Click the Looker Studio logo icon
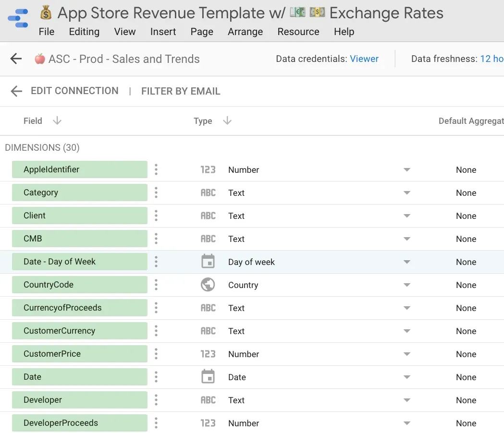Screen dimensions: 504x433 click(18, 18)
